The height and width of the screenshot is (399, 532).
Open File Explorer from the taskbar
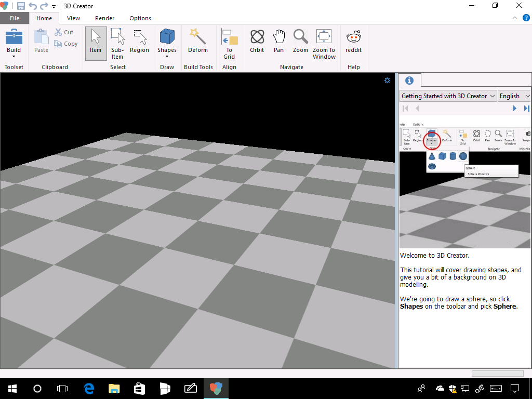(114, 389)
